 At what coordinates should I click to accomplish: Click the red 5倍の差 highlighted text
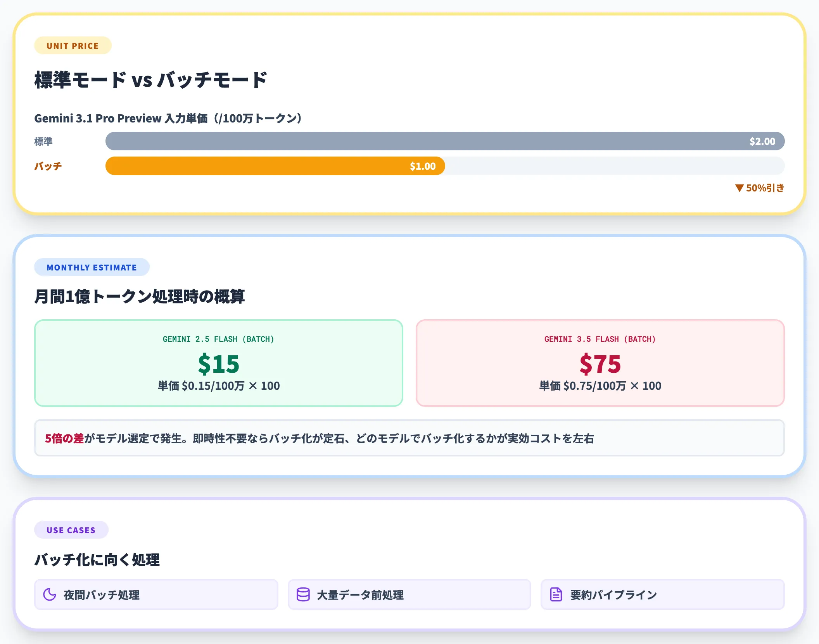[64, 438]
